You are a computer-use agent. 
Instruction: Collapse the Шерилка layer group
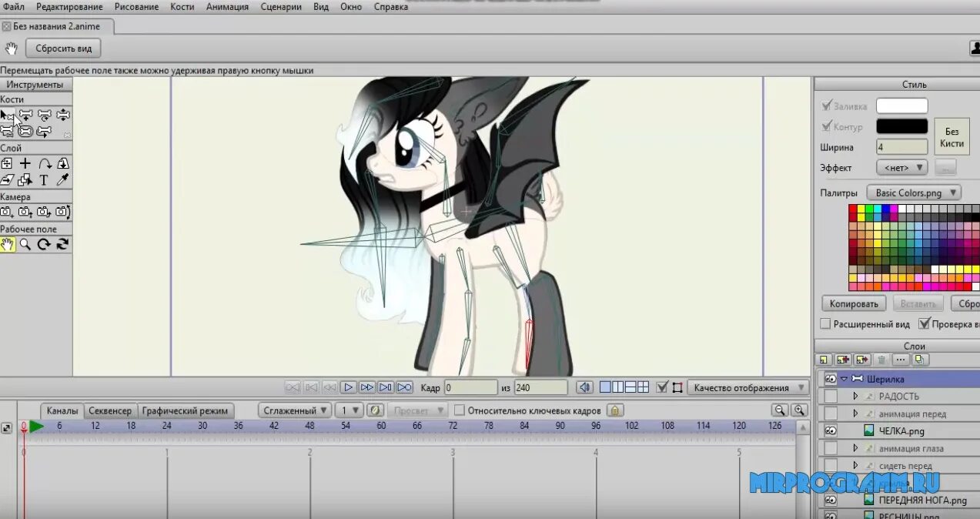point(844,379)
